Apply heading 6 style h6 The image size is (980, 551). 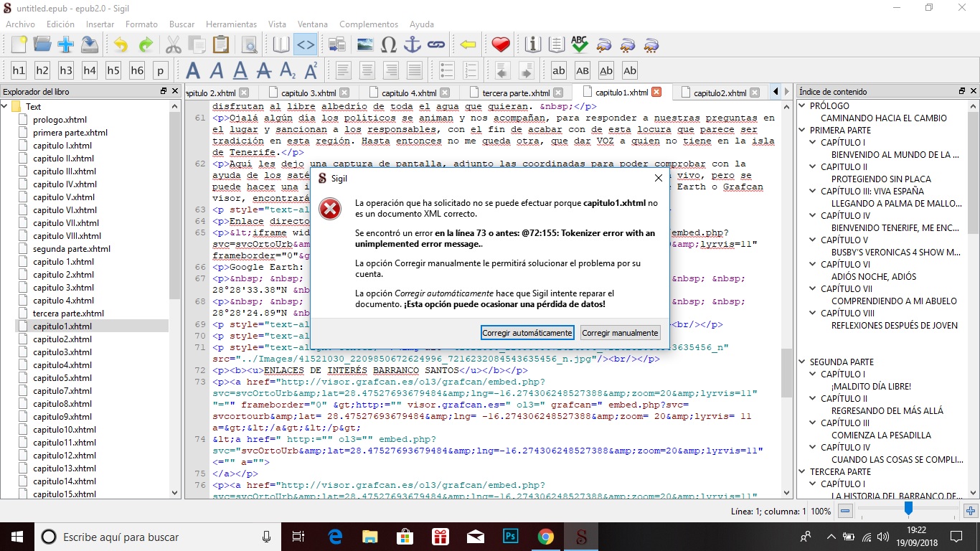137,70
